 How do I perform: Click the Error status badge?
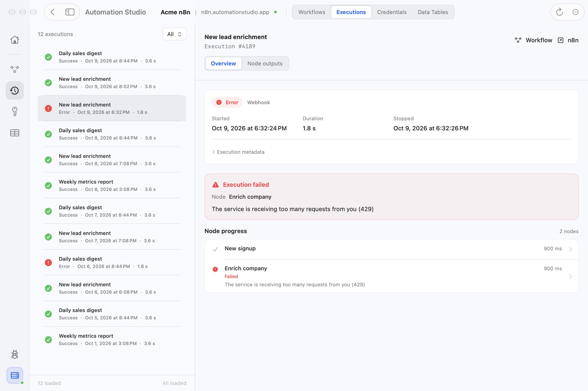tap(227, 102)
